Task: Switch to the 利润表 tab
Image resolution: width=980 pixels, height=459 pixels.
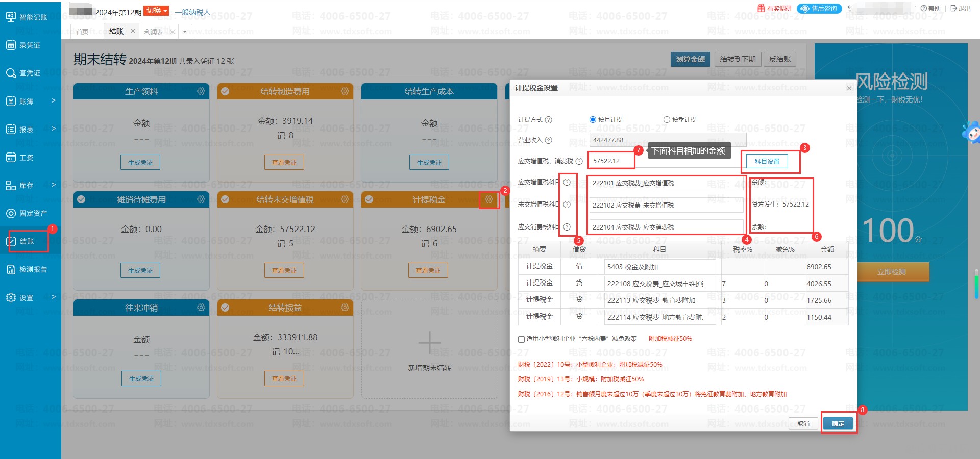Action: pos(154,32)
